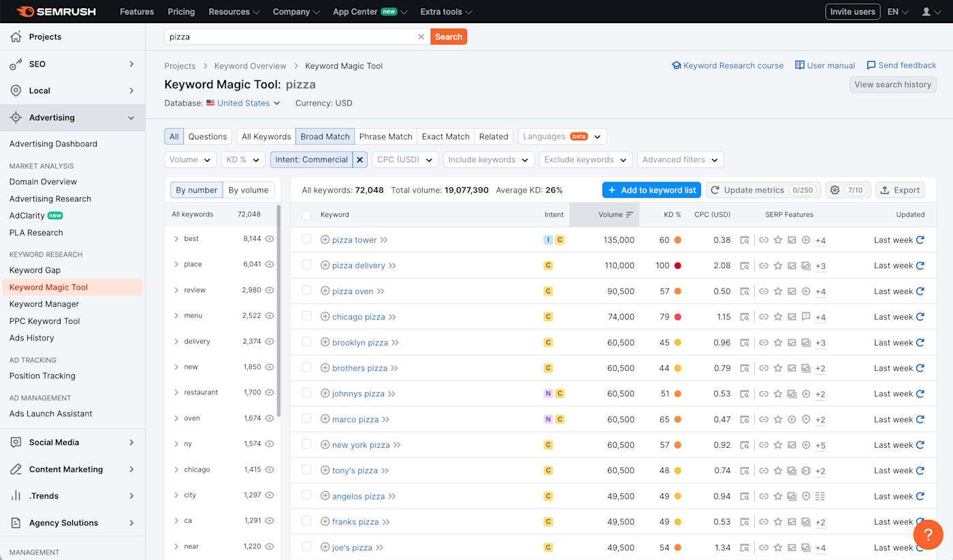The width and height of the screenshot is (953, 560).
Task: Open SERP view for johnnys pizza row
Action: pyautogui.click(x=745, y=394)
